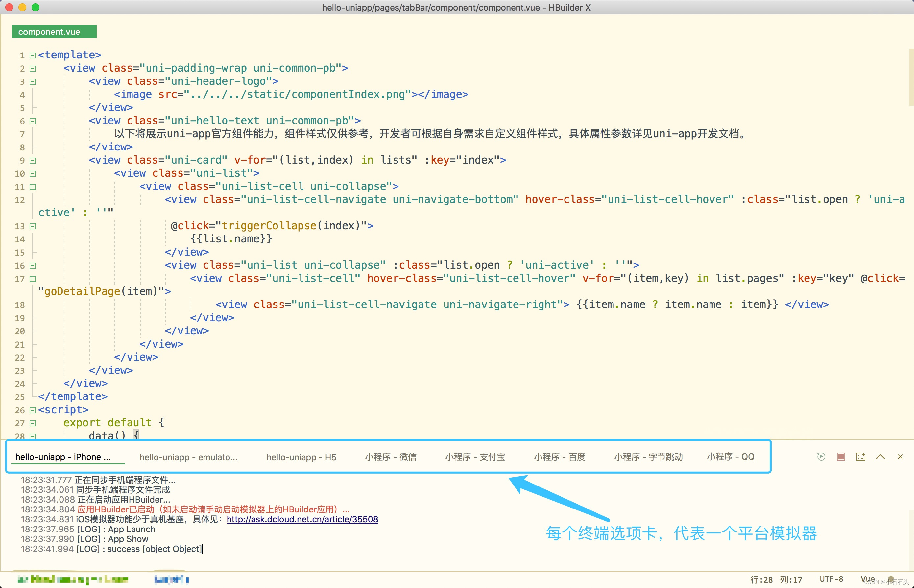
Task: Change file encoding via UTF-8 indicator
Action: tap(831, 579)
